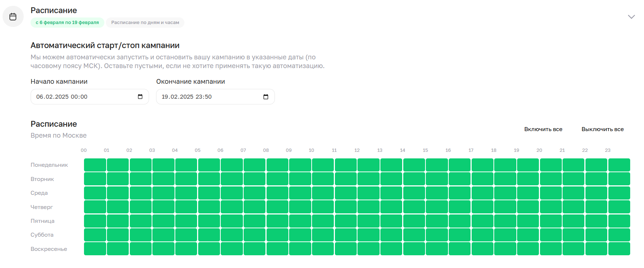The height and width of the screenshot is (268, 644).
Task: Click the "Время по Москве" subtitle
Action: pos(59,135)
